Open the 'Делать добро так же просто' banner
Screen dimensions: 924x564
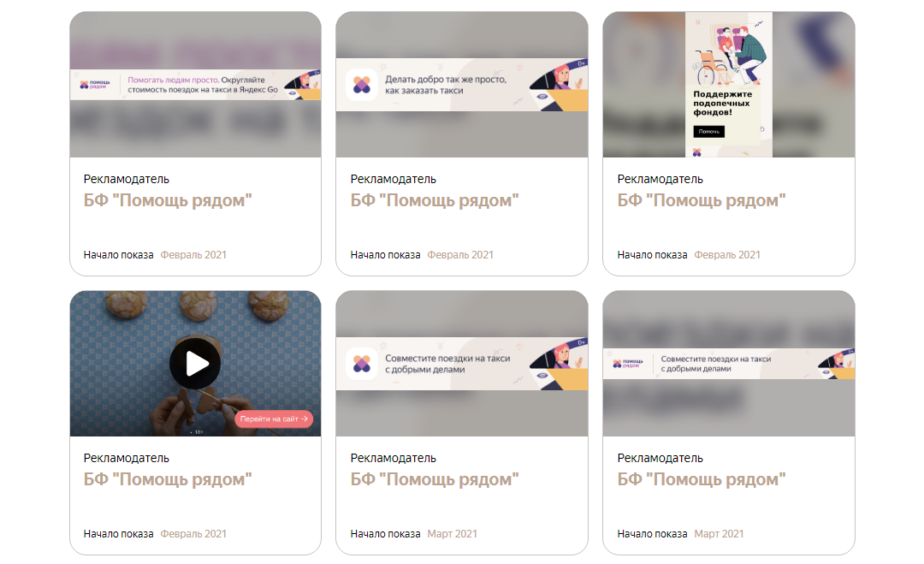(x=462, y=85)
